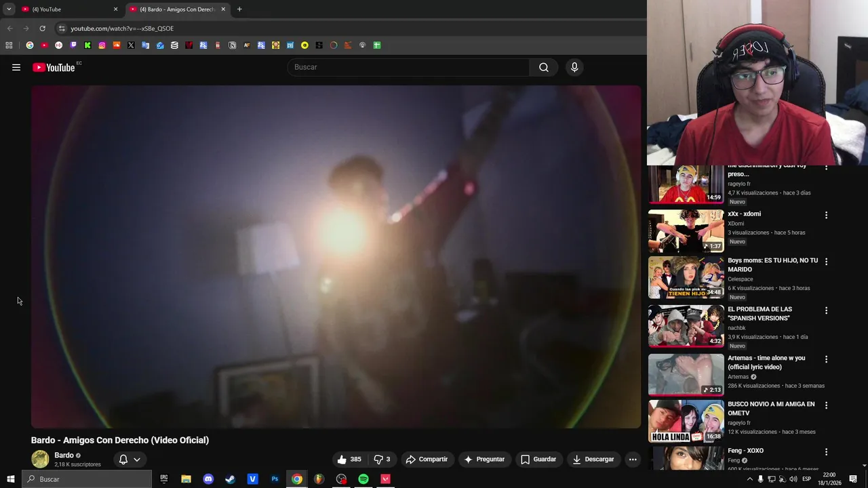Open the Bardo channel name link
The height and width of the screenshot is (488, 868).
(64, 455)
